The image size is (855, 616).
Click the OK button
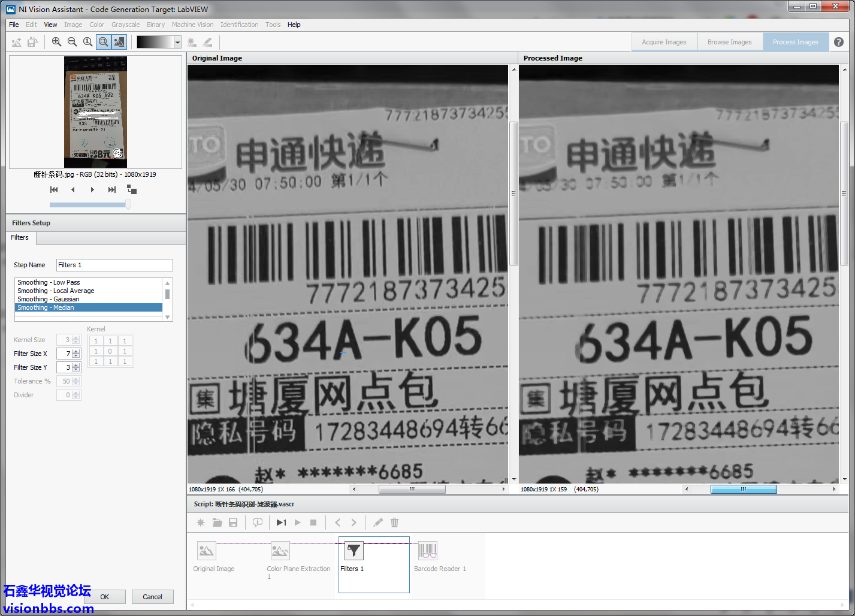coord(105,597)
